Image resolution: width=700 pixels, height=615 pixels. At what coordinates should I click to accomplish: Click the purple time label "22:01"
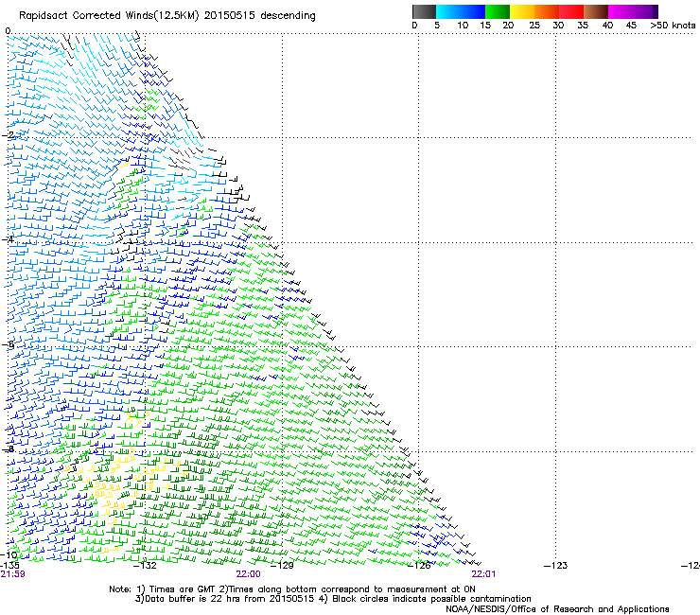(x=483, y=574)
